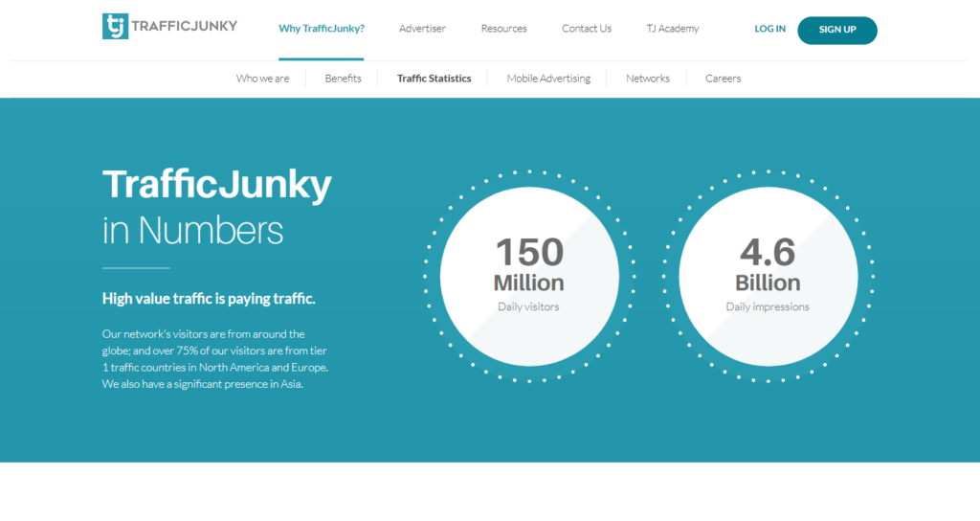980x521 pixels.
Task: Open the Advertiser menu item
Action: click(x=422, y=29)
